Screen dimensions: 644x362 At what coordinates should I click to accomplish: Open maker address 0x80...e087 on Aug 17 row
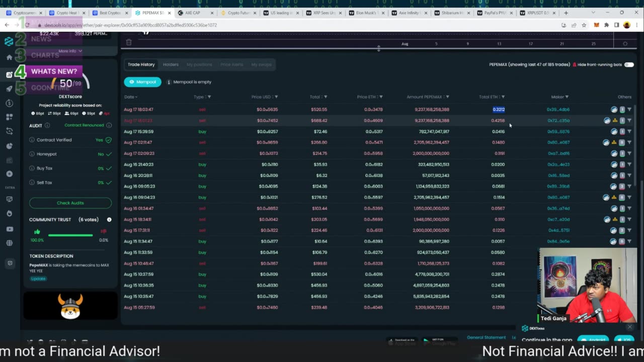tap(558, 142)
